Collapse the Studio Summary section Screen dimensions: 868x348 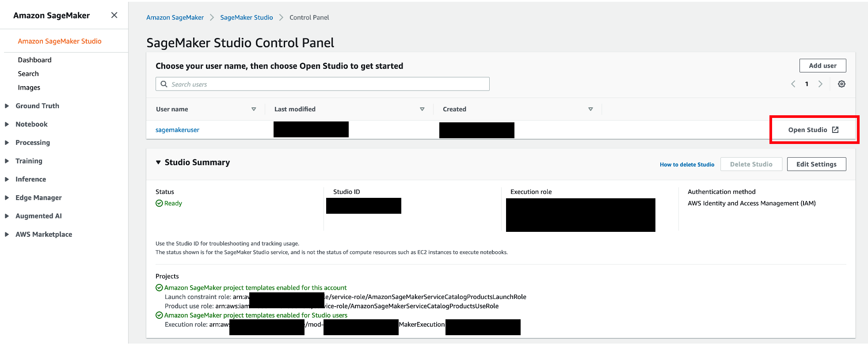tap(158, 163)
